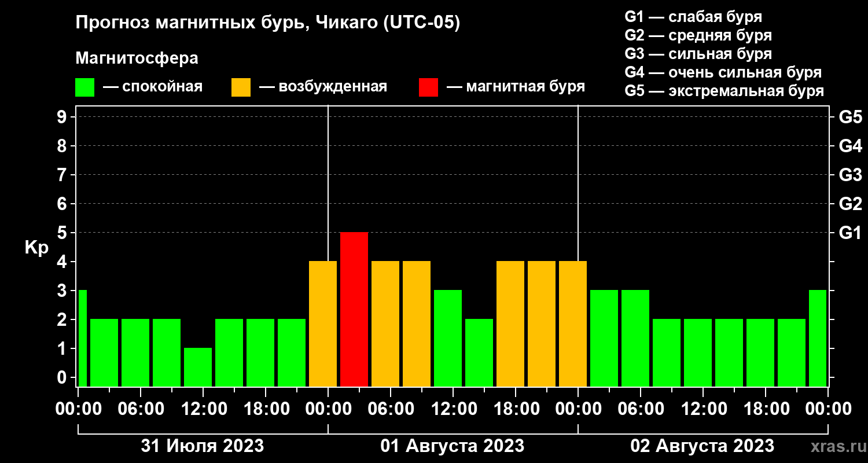Viewport: 868px width, 463px height.
Task: Click the '18:00' time label above 01 Августа 2023
Action: [516, 409]
